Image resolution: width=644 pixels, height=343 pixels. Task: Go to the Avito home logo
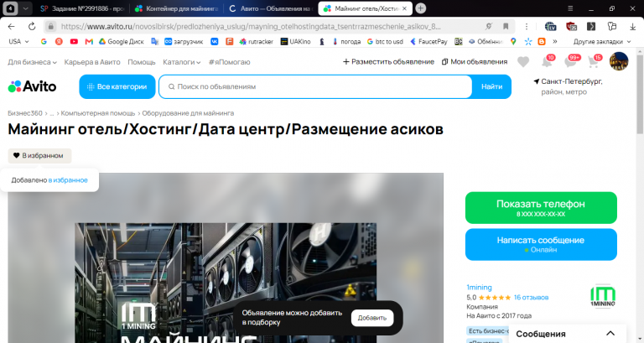point(32,86)
